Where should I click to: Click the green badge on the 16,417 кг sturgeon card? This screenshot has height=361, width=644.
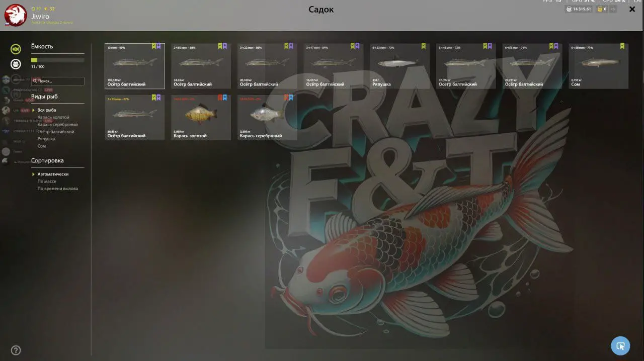click(353, 46)
